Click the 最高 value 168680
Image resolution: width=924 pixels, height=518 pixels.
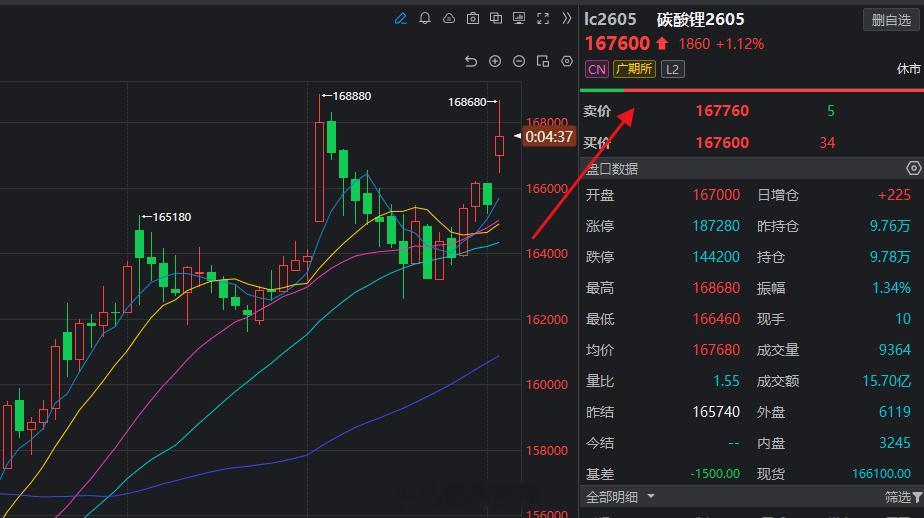tap(716, 288)
